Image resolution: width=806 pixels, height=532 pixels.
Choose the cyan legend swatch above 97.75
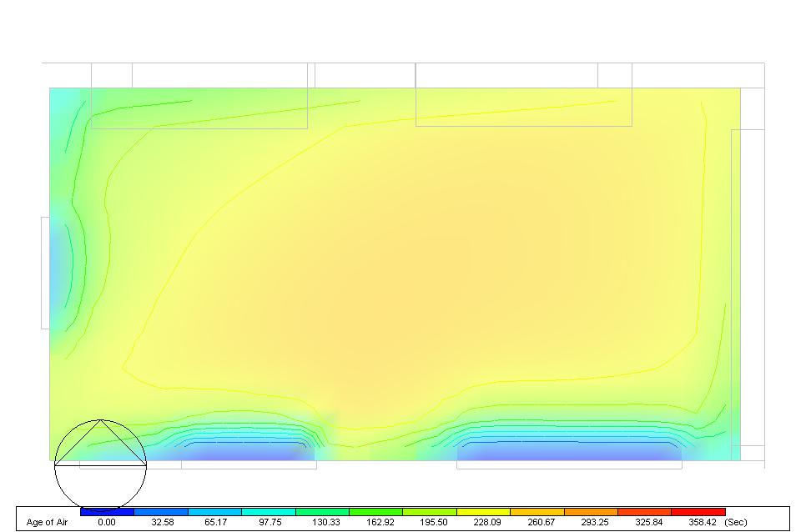pyautogui.click(x=269, y=512)
